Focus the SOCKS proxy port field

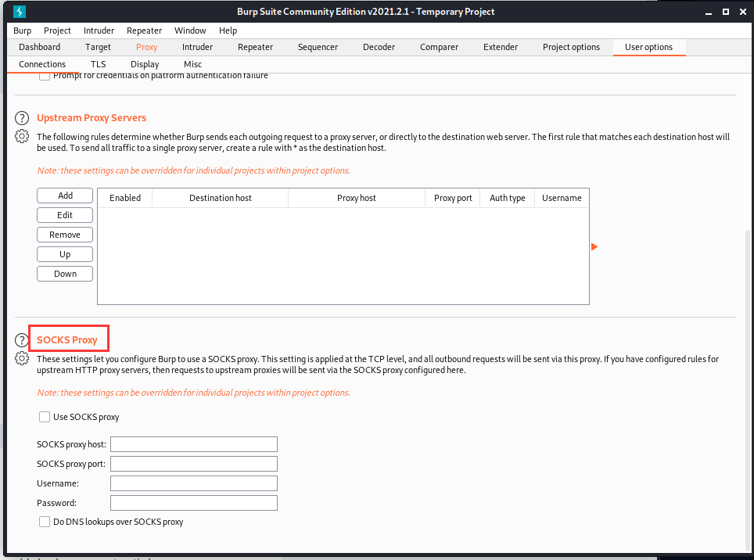click(194, 464)
